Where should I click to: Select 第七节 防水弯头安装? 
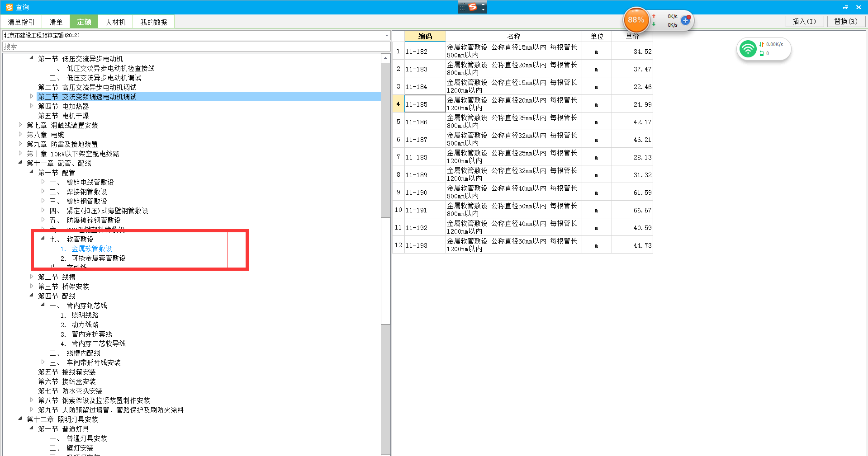pyautogui.click(x=70, y=391)
